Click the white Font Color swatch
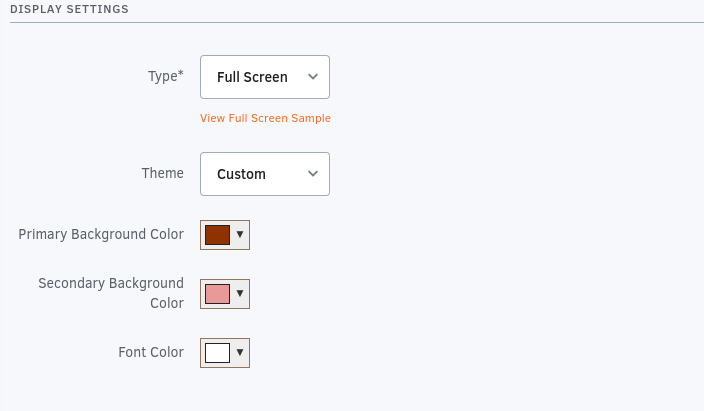 [x=217, y=353]
